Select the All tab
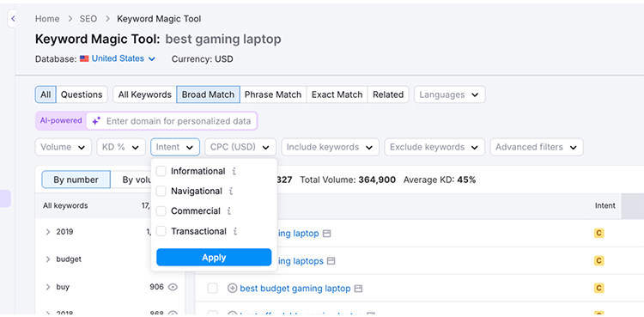 (x=46, y=94)
